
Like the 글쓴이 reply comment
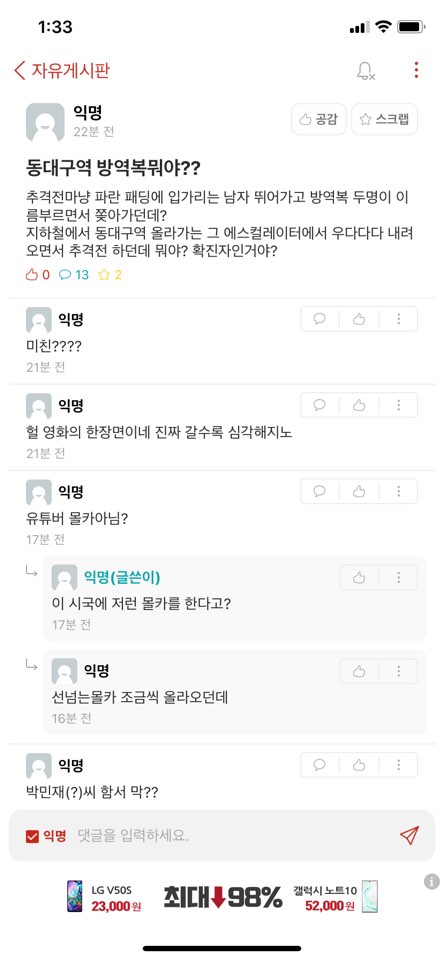click(359, 577)
